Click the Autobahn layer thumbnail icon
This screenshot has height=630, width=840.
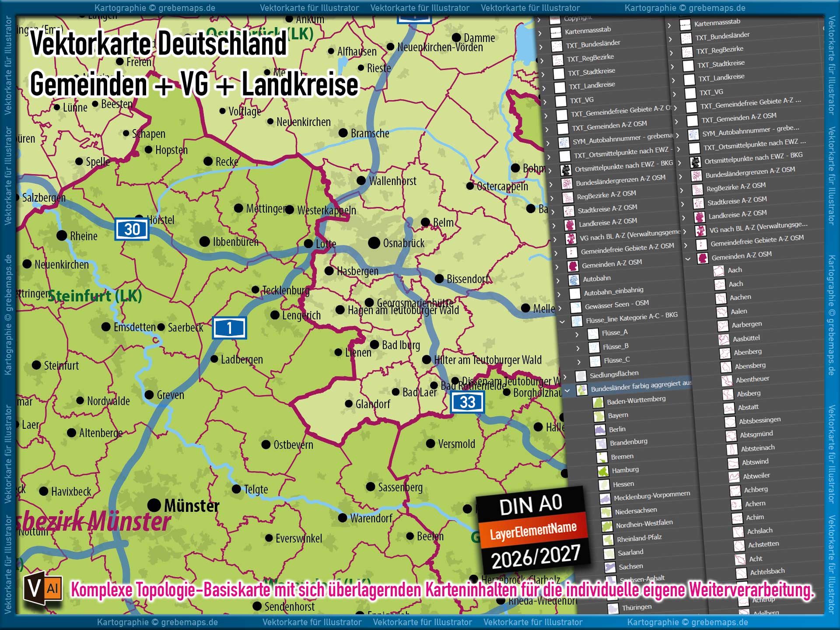pos(574,280)
